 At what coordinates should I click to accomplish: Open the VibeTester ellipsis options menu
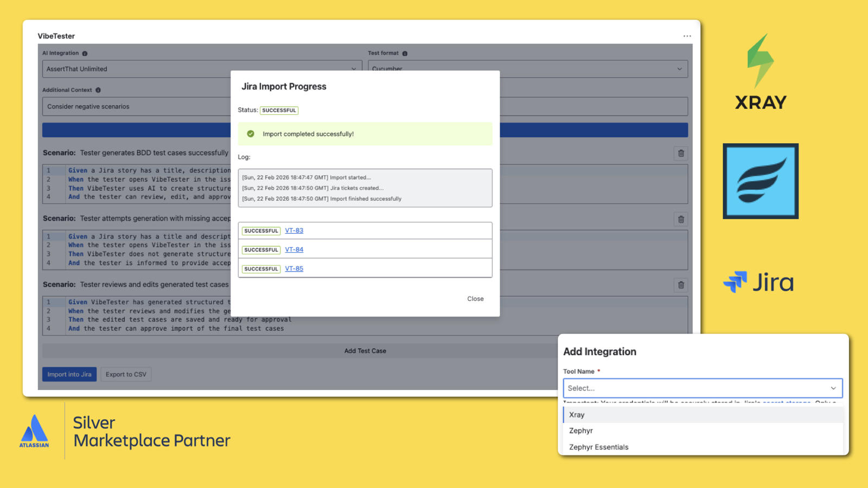coord(687,36)
